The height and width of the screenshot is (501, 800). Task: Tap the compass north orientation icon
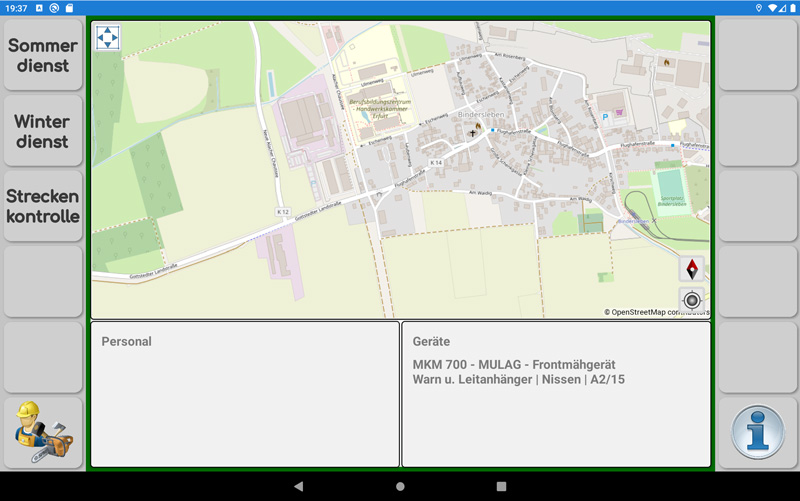pyautogui.click(x=692, y=269)
